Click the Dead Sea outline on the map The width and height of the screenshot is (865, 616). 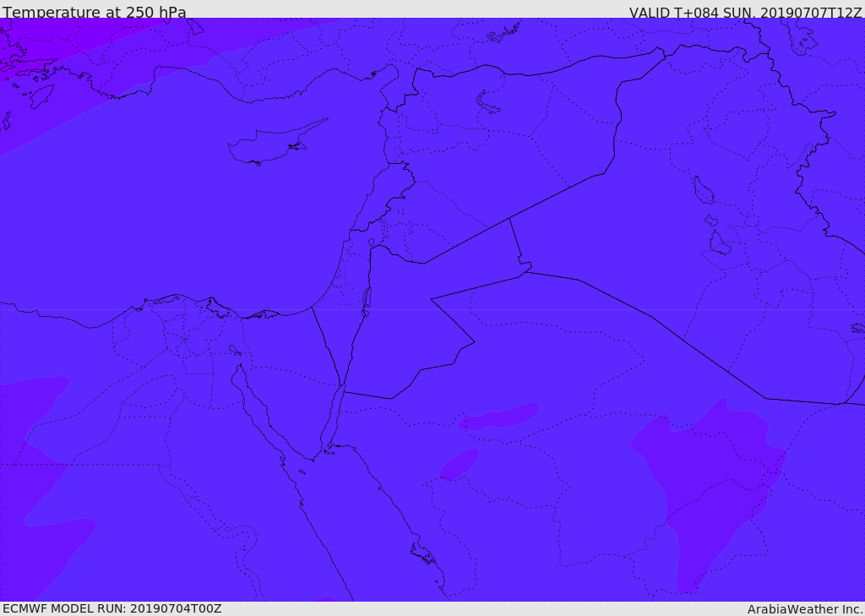click(x=366, y=302)
